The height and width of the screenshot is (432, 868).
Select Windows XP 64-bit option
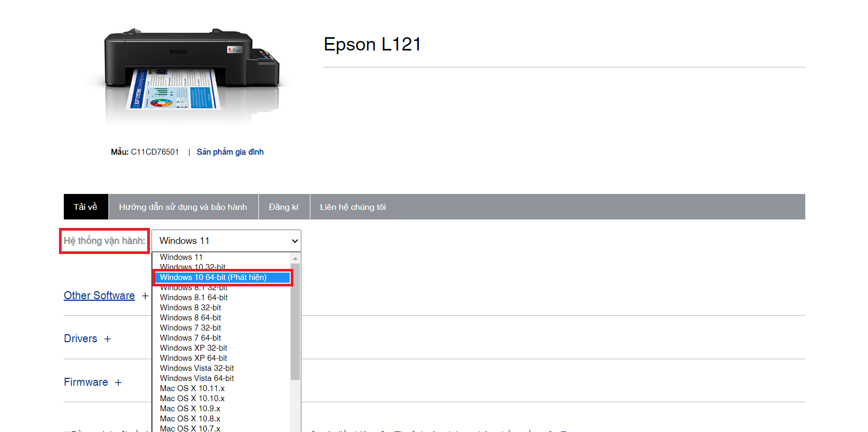click(x=221, y=358)
